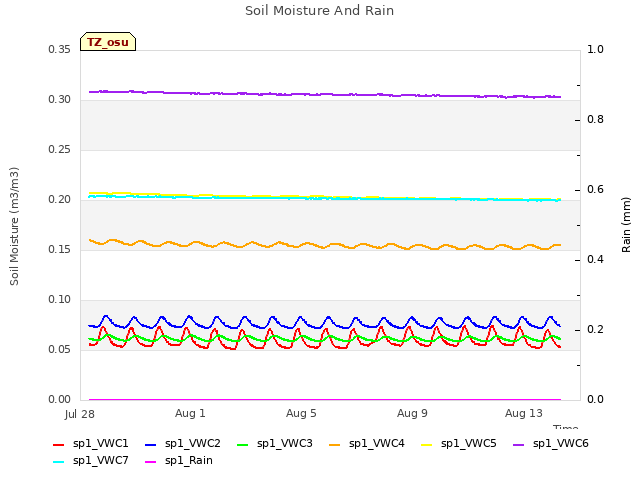Image resolution: width=640 pixels, height=480 pixels.
Task: Click the sp1_VWC3 legend entry
Action: pos(275,444)
